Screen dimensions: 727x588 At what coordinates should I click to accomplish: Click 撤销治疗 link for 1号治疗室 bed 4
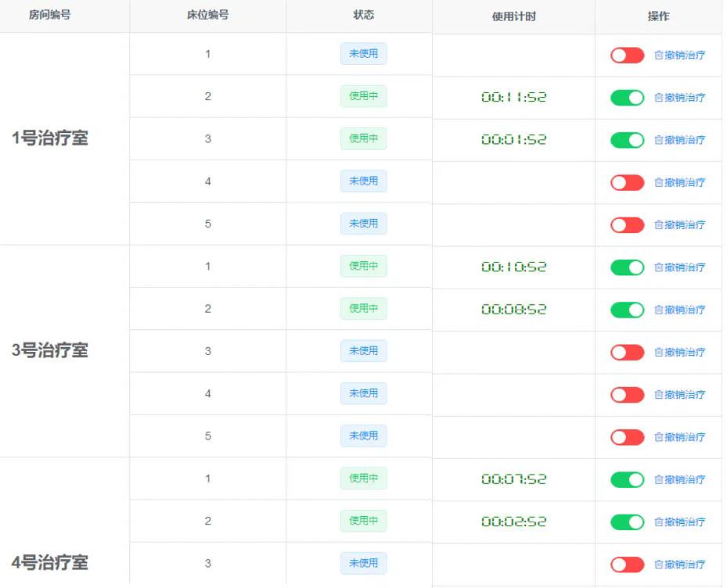click(x=685, y=183)
